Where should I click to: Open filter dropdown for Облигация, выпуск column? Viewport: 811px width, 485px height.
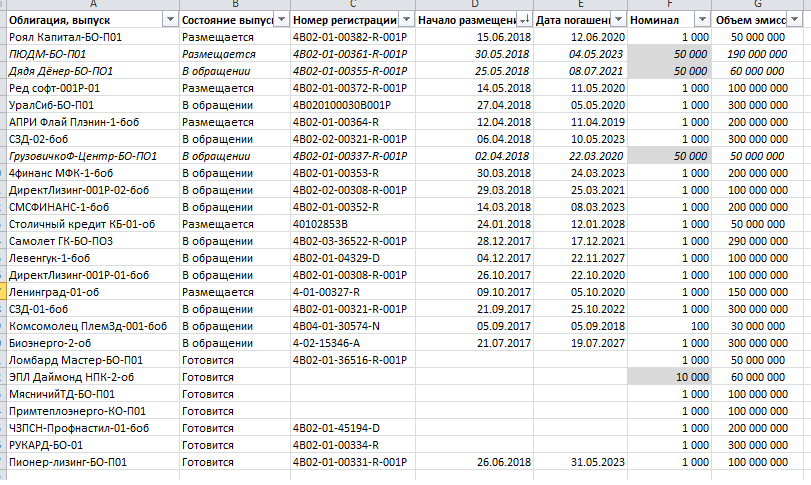tap(170, 20)
